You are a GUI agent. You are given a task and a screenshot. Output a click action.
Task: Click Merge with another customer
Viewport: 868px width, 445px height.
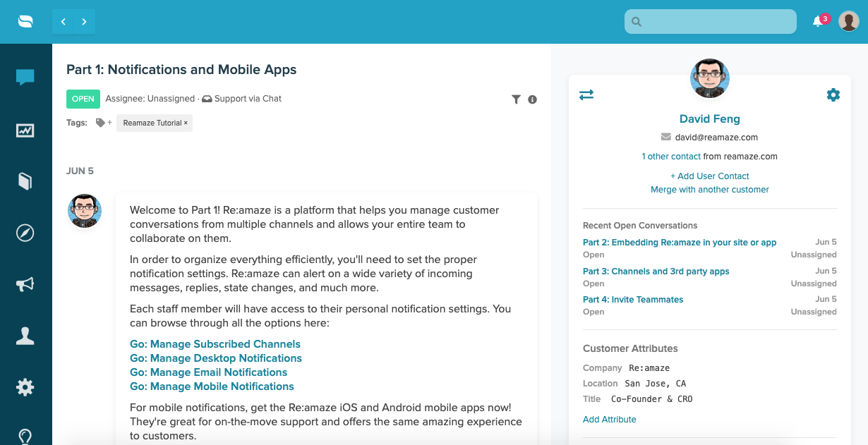(x=710, y=190)
